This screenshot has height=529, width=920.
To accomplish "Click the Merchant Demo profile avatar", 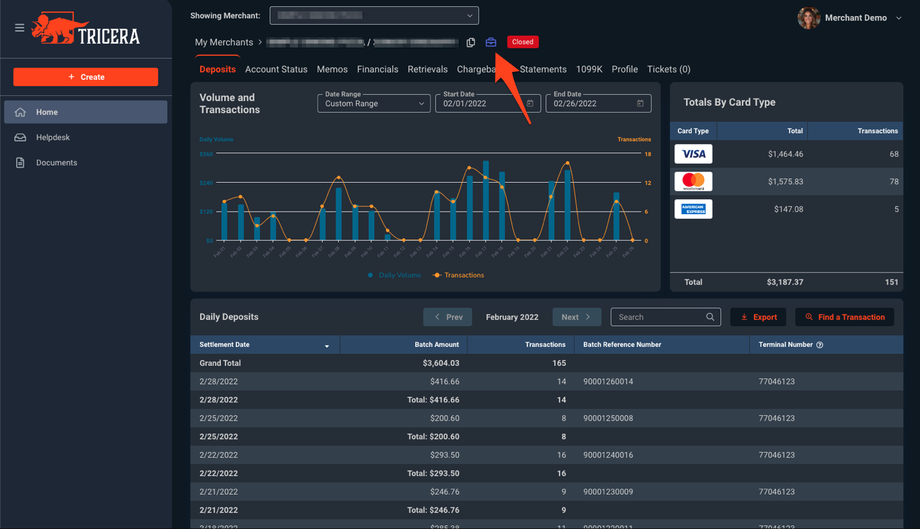I will pos(808,18).
